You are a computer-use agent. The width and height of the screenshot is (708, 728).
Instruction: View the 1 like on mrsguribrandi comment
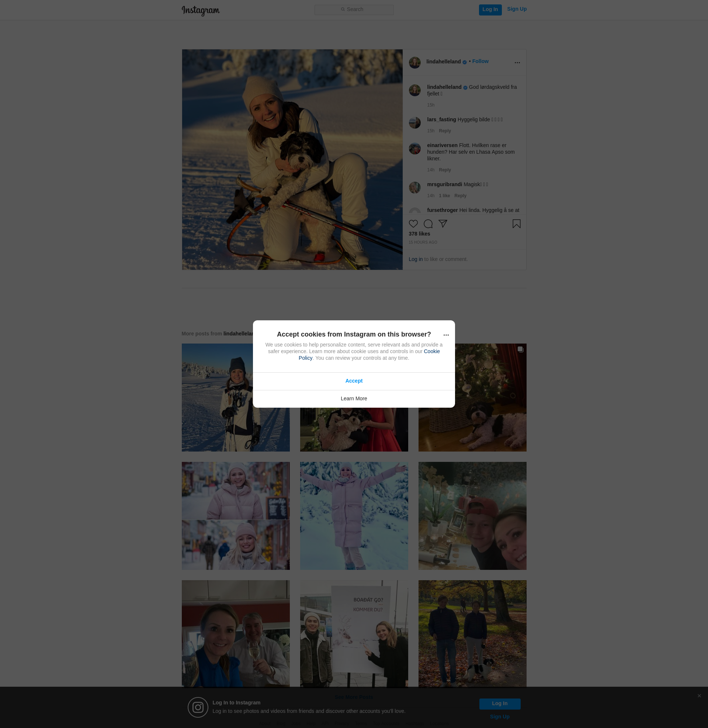[x=444, y=196]
